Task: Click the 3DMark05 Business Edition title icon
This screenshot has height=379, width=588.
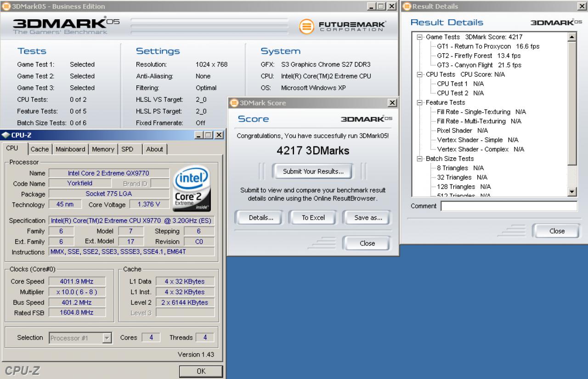Action: click(6, 6)
